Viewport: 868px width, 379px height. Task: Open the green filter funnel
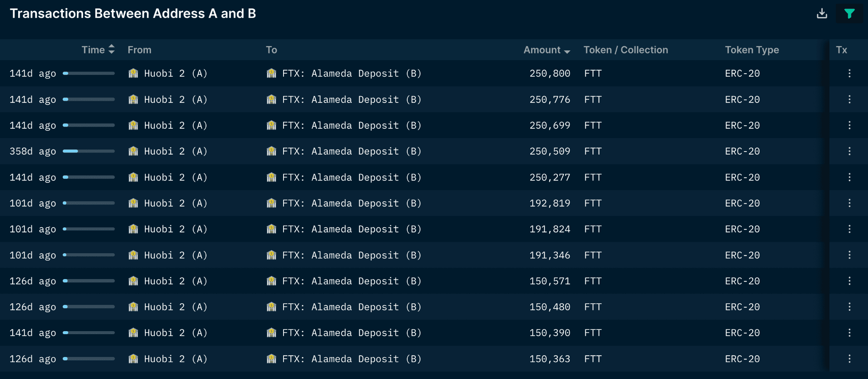point(849,14)
